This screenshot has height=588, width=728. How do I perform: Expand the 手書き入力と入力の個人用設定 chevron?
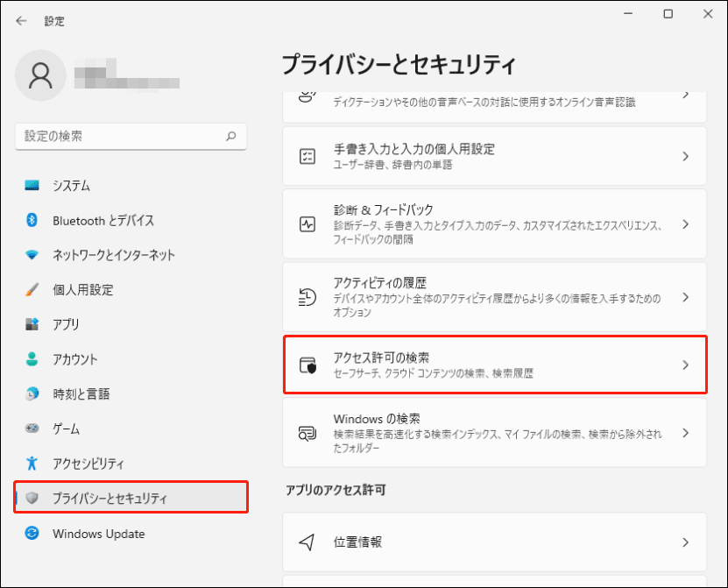coord(685,157)
